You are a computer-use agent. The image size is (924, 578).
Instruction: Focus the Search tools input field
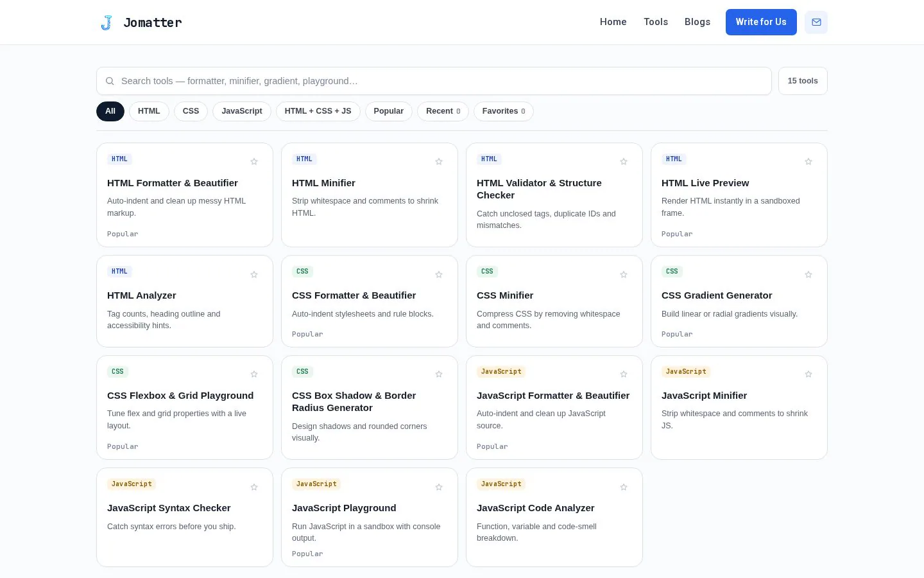tap(434, 81)
